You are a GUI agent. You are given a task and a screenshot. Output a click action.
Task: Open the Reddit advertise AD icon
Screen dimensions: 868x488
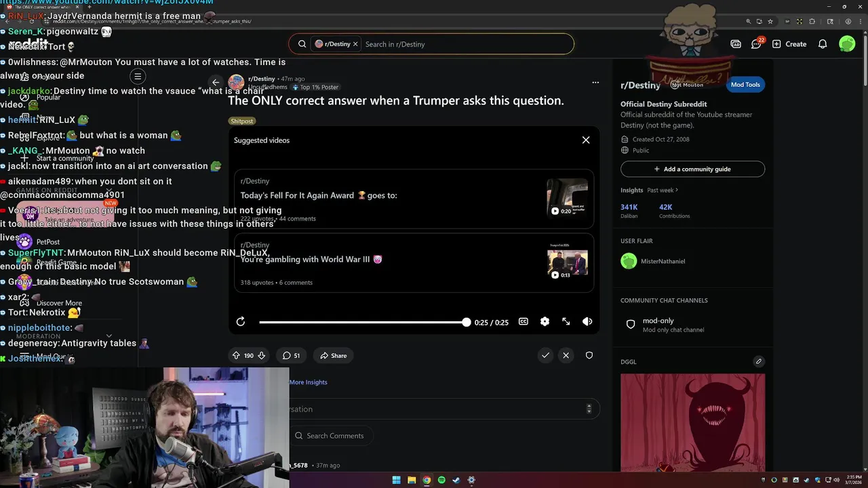[736, 44]
